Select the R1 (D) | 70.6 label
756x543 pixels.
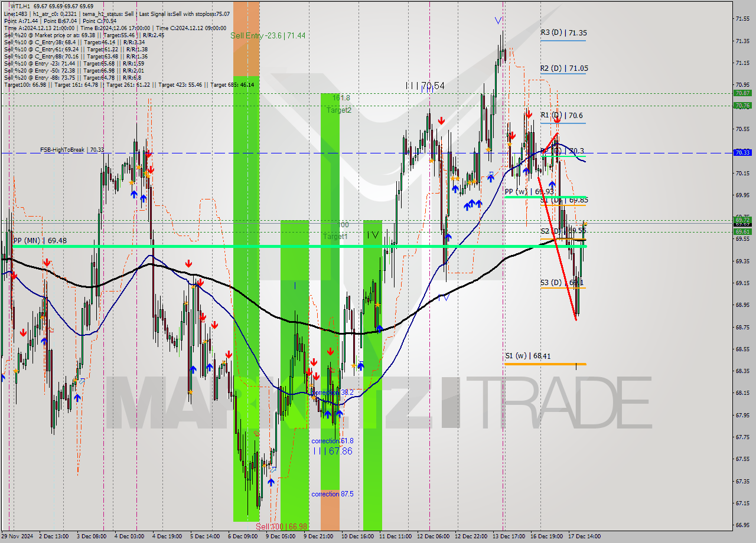point(562,116)
